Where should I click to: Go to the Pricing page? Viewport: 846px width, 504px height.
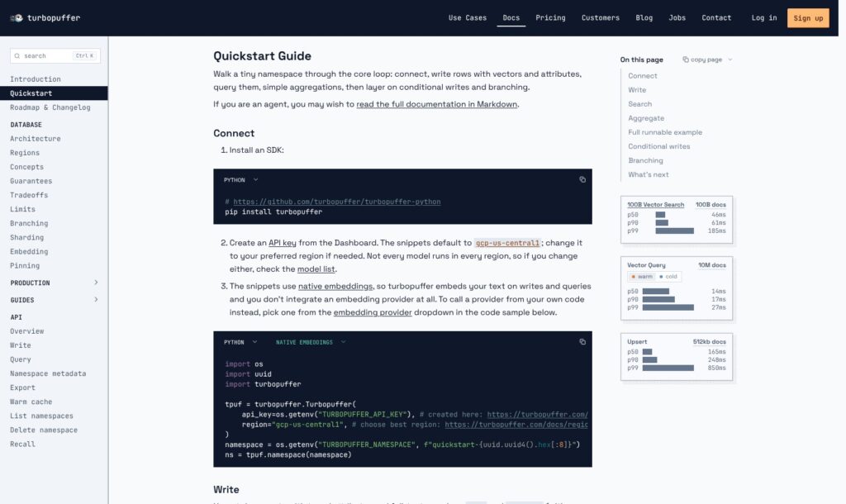coord(550,18)
